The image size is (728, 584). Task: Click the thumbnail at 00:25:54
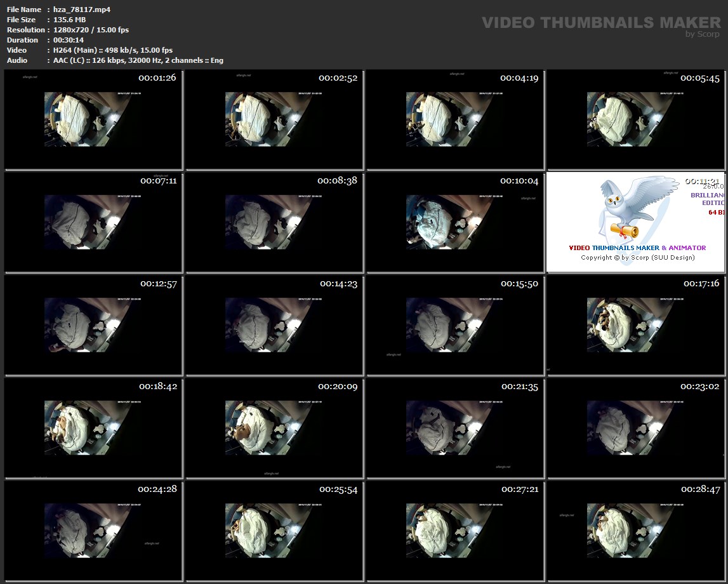(274, 531)
